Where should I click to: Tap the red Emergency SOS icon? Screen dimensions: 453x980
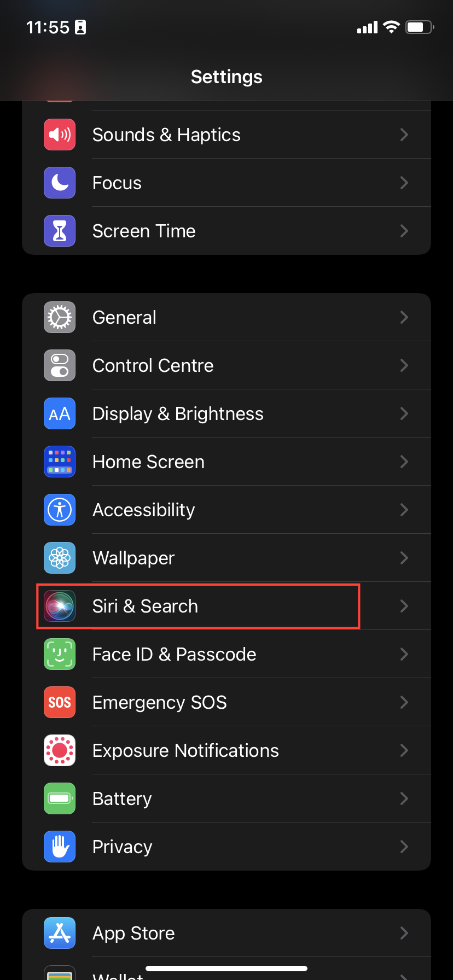[60, 702]
